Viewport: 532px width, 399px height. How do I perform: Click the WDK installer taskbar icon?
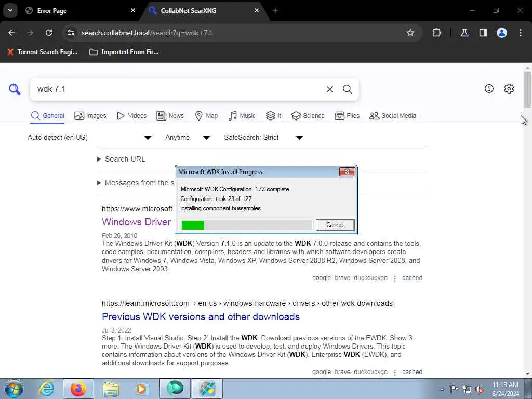(207, 389)
